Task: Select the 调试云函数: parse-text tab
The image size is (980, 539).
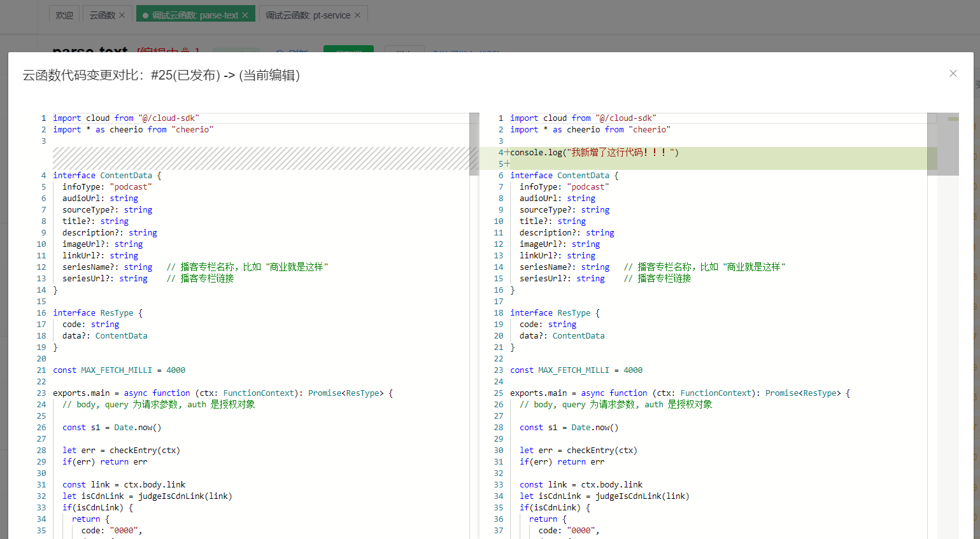Action: (194, 15)
